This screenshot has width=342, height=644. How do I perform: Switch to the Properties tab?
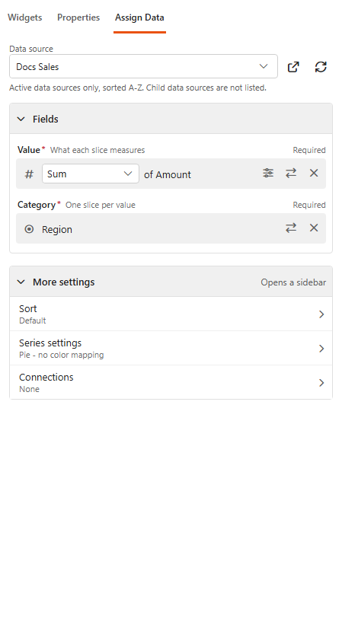78,18
